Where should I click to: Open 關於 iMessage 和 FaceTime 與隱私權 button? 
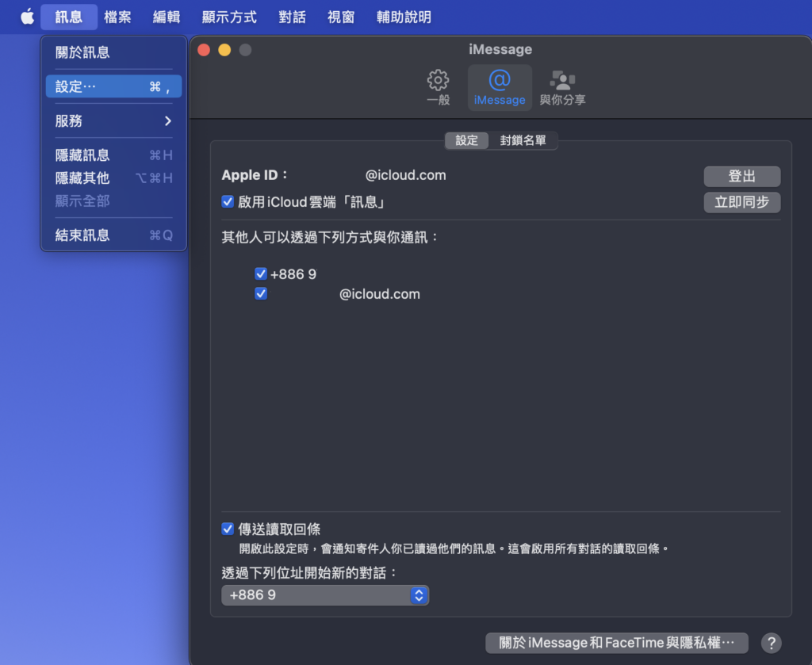(x=616, y=643)
